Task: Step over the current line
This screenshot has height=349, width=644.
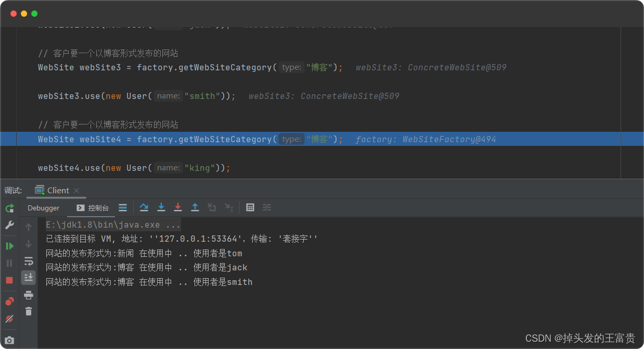Action: tap(144, 207)
